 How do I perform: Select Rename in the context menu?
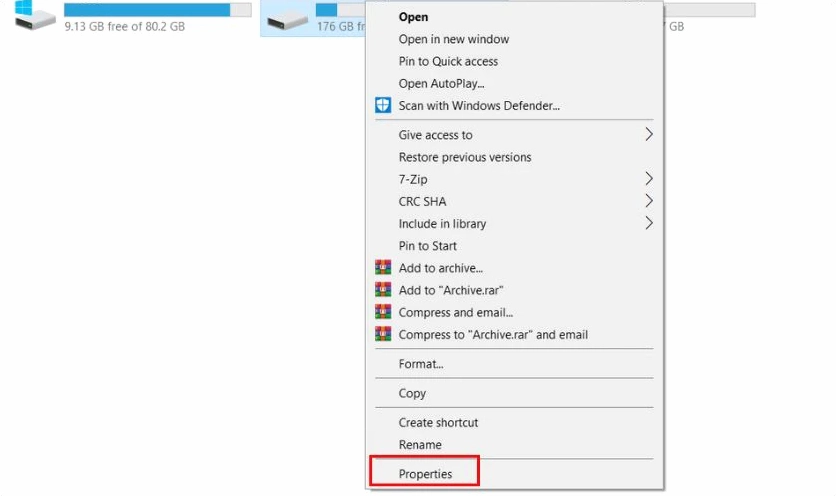[420, 445]
